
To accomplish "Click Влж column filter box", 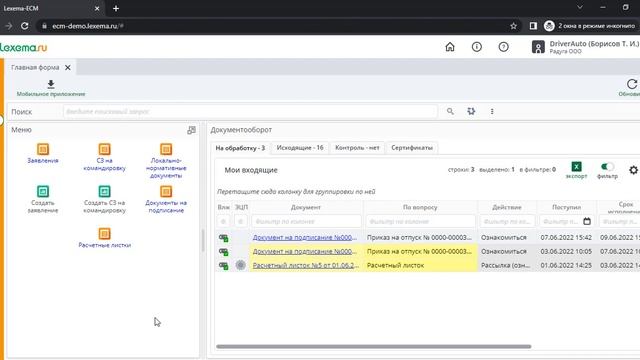I will (x=223, y=221).
